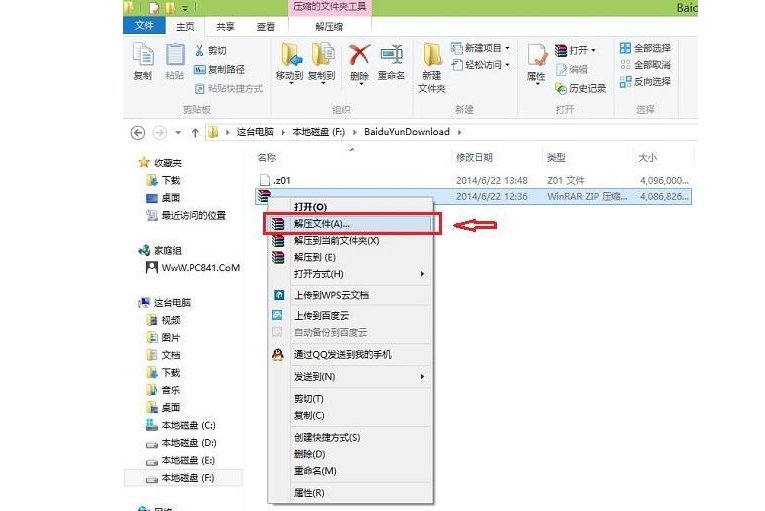This screenshot has width=765, height=511.
Task: Open the File (文件) tab
Action: click(144, 25)
